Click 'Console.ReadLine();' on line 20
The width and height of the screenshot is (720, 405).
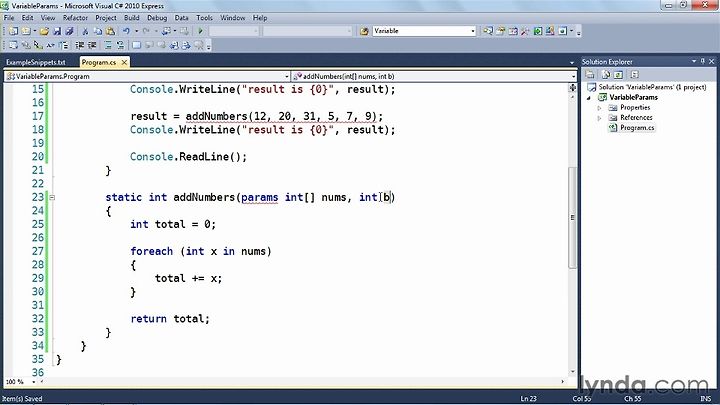click(x=188, y=157)
